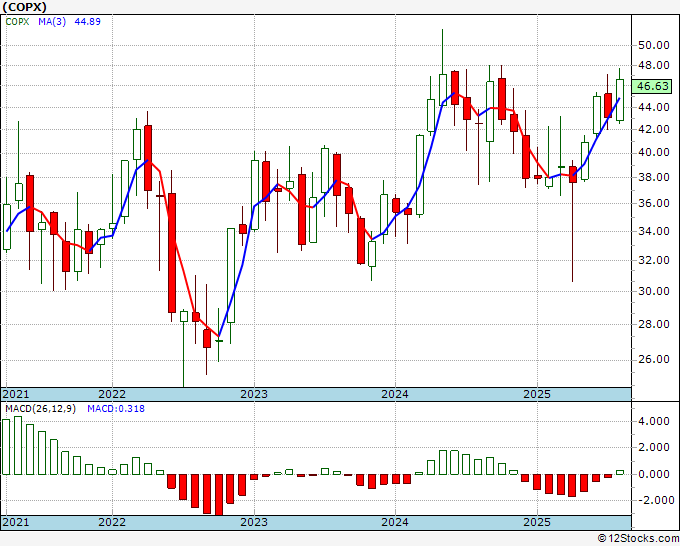Click the (COPX) chart title
The height and width of the screenshot is (546, 680).
point(25,7)
